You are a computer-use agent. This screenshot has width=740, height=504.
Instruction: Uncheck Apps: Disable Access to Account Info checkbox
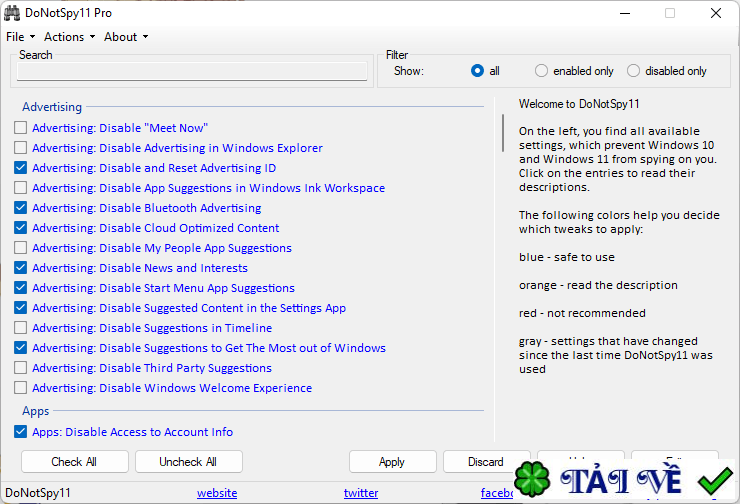pyautogui.click(x=20, y=432)
